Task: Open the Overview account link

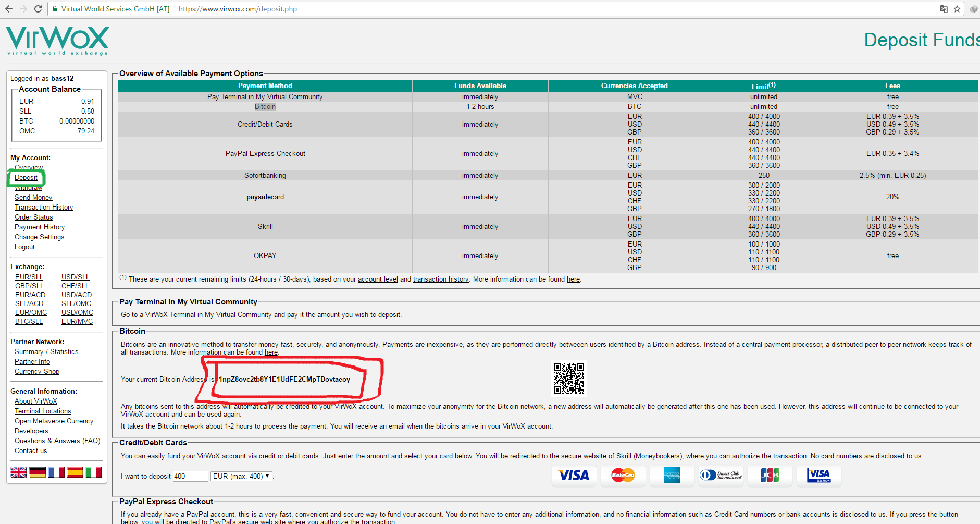Action: point(29,167)
